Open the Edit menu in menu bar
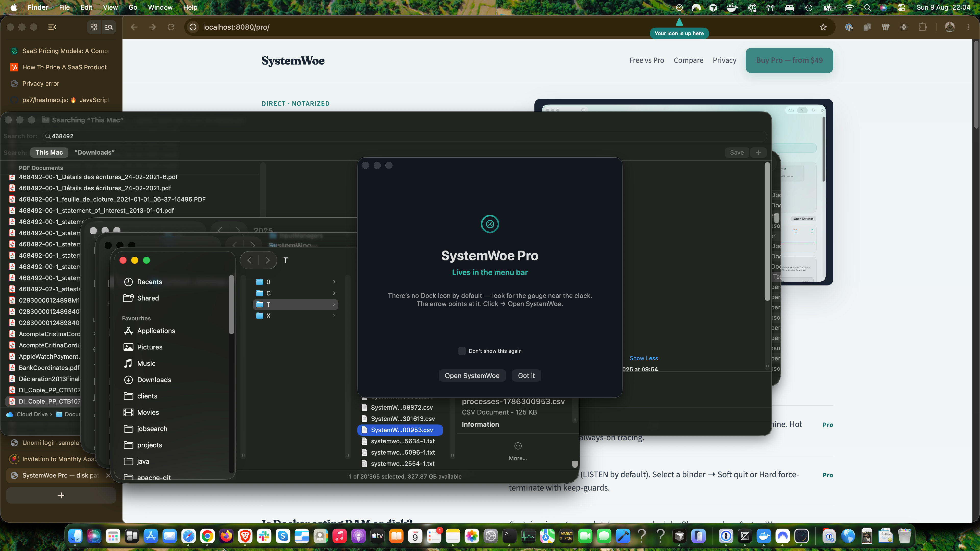980x551 pixels. (86, 7)
